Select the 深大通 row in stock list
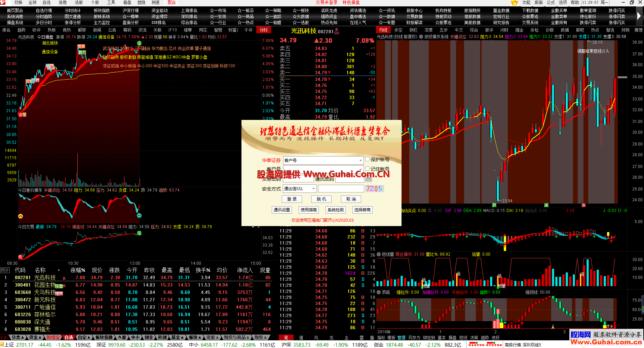644x348 pixels. 140,322
